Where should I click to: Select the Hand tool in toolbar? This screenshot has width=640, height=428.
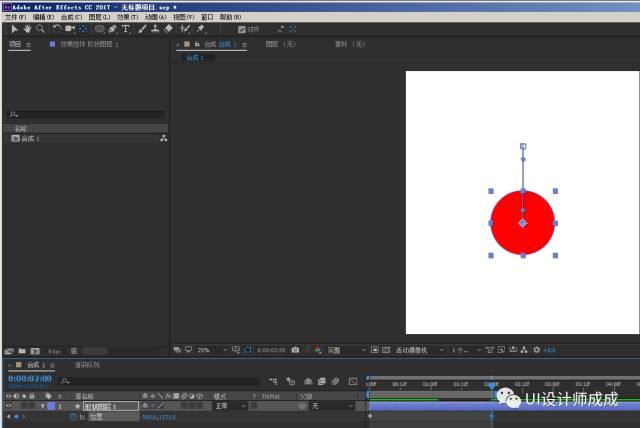tap(27, 29)
